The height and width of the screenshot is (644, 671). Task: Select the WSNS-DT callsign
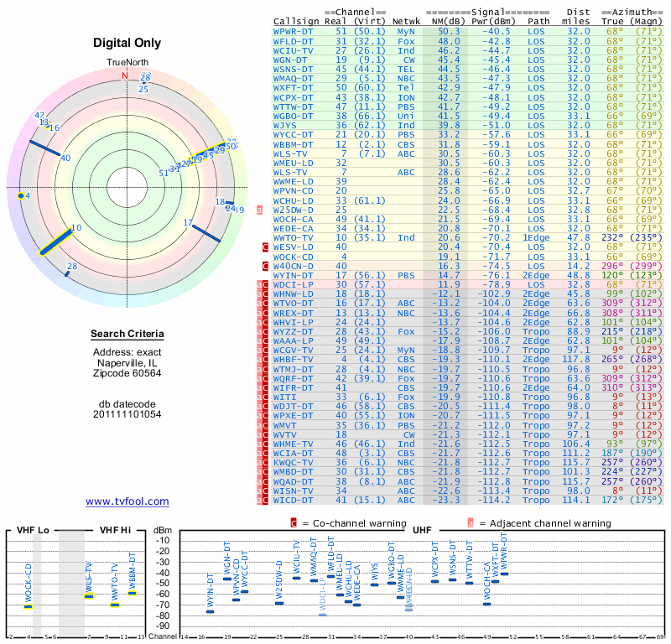[x=293, y=70]
